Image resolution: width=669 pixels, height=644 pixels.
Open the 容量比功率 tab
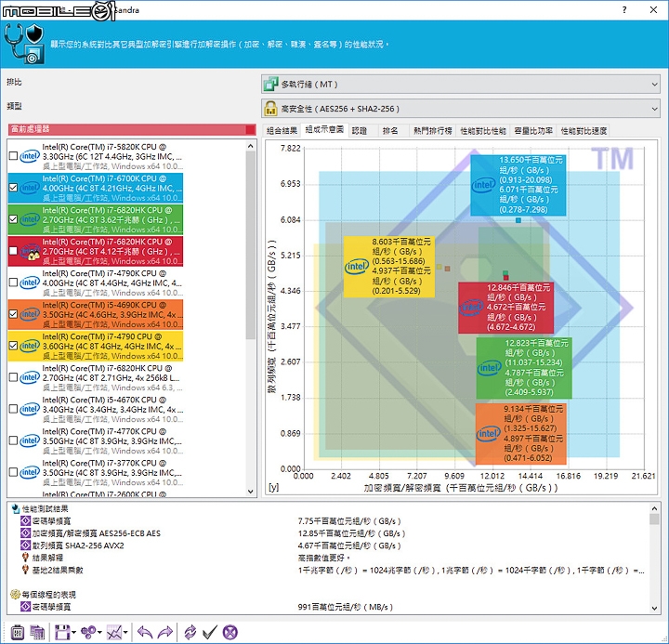pos(533,131)
